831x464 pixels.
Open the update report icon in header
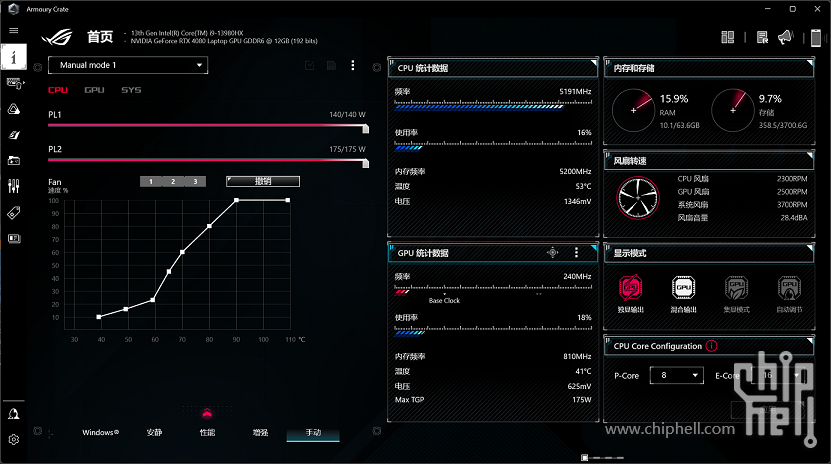[762, 37]
